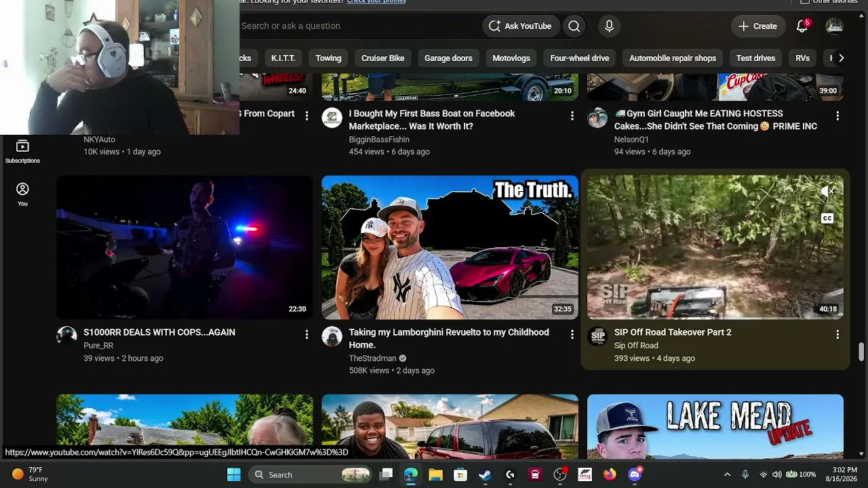This screenshot has width=868, height=488.
Task: Go to BigginBassFishin channel name
Action: (x=379, y=140)
